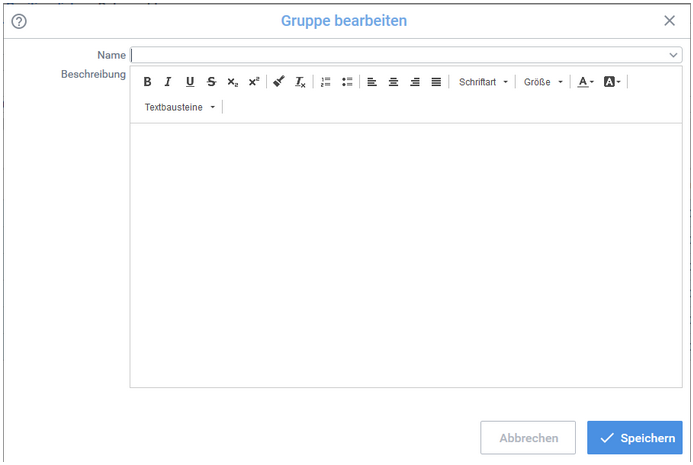Insert a bulleted list
Screen dimensions: 693x465
click(347, 82)
